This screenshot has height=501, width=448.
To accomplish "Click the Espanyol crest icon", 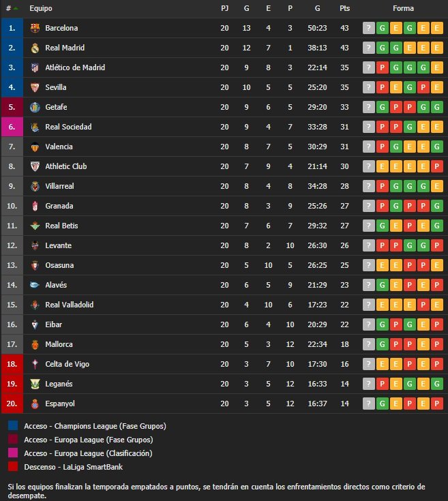I will (x=35, y=404).
